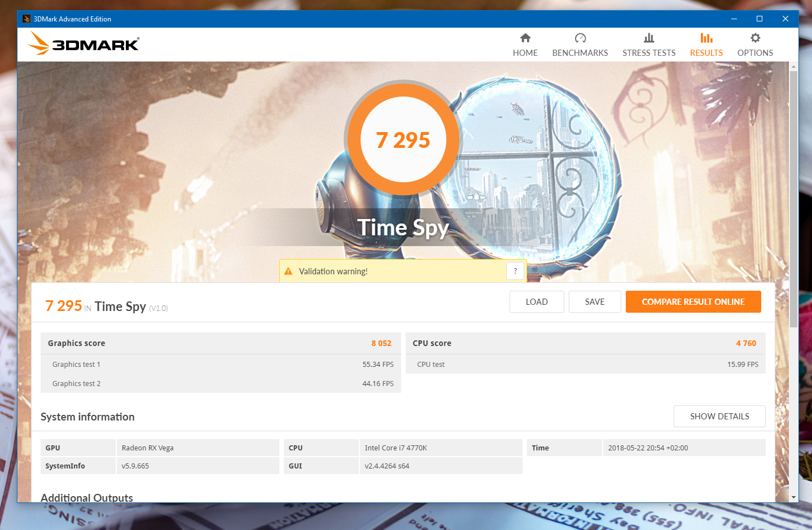Click the CPU test row label
812x530 pixels.
(x=431, y=365)
